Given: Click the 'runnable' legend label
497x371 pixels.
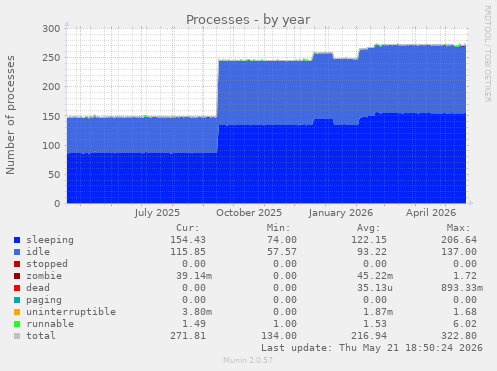Looking at the screenshot, I should click(x=50, y=324).
